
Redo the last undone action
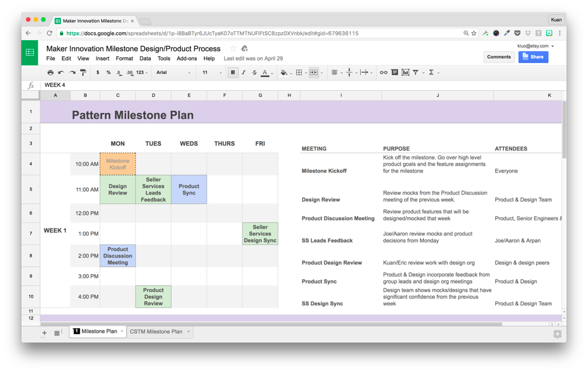pos(72,72)
